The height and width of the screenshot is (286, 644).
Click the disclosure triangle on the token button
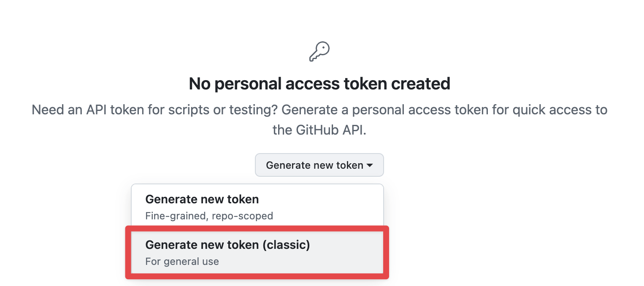369,165
